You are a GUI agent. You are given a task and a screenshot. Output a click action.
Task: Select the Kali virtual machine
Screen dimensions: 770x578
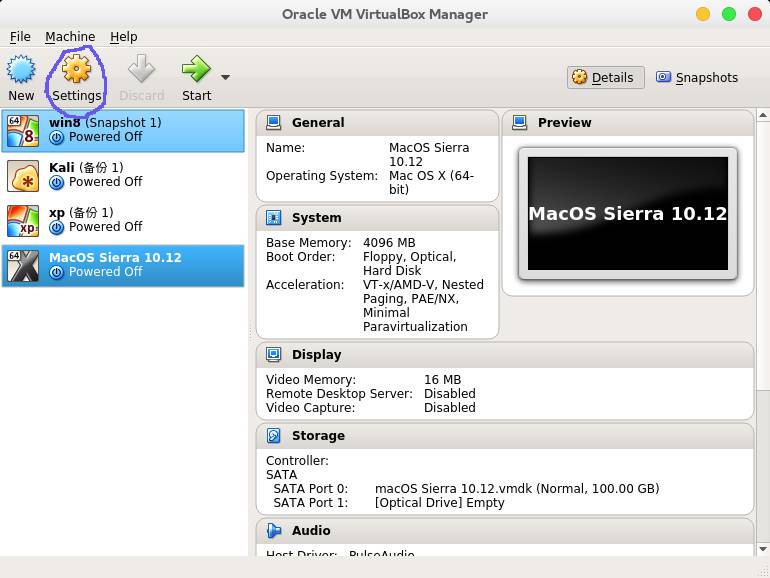123,176
